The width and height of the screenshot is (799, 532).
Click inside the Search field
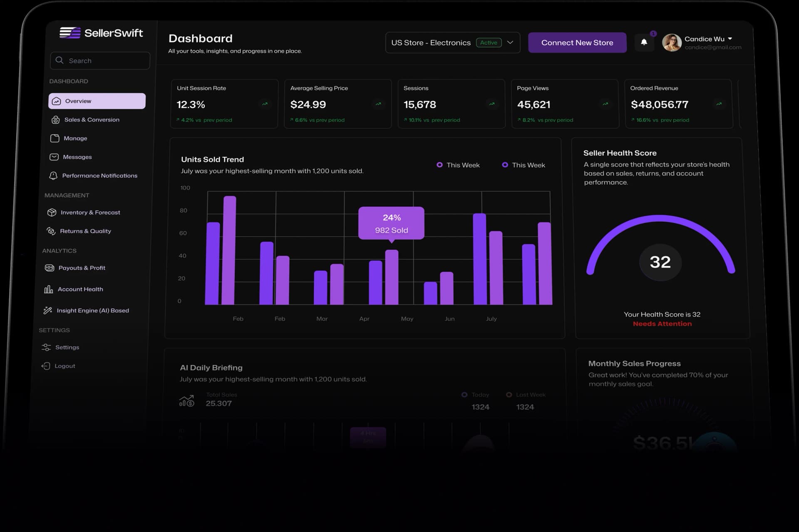(x=100, y=60)
